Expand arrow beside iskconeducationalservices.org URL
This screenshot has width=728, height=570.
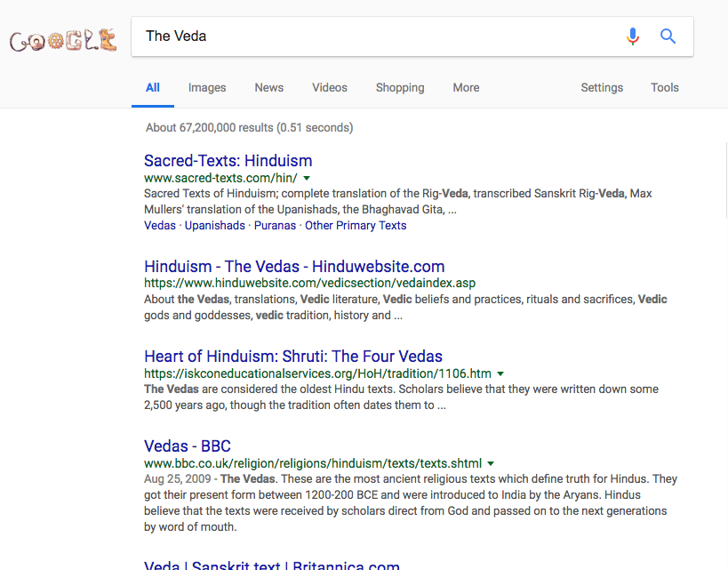500,374
